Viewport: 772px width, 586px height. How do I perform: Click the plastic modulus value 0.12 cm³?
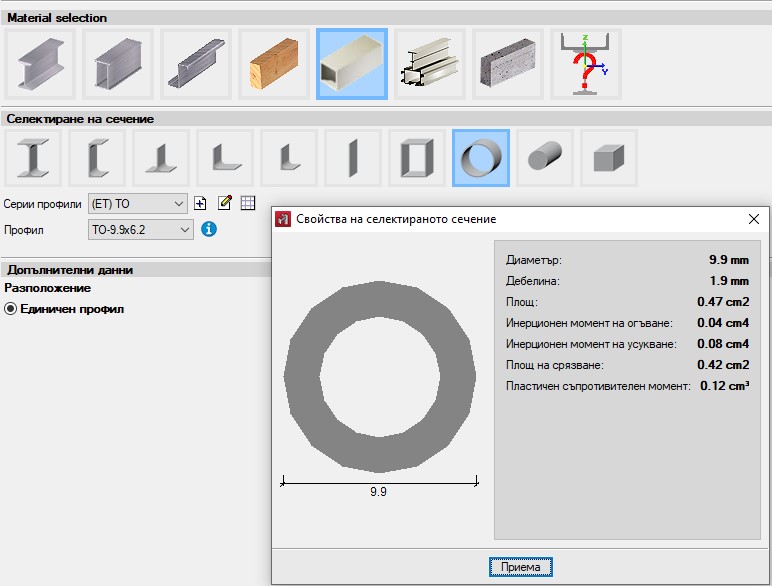[x=725, y=386]
